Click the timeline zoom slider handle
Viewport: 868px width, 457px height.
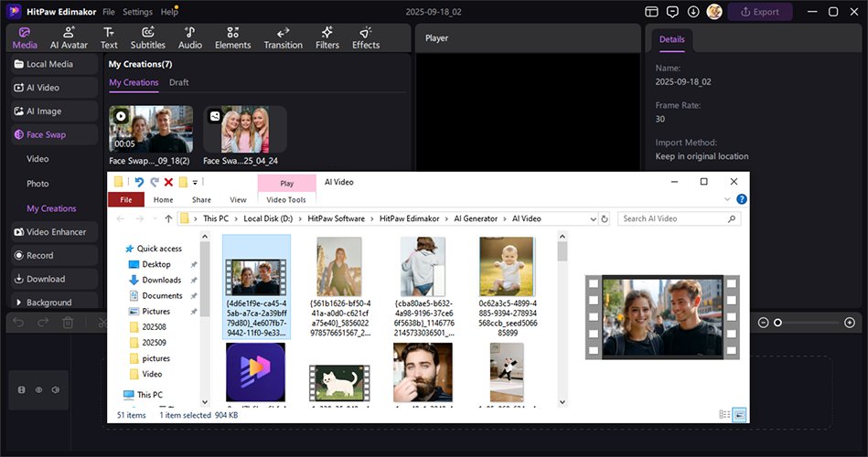(778, 323)
